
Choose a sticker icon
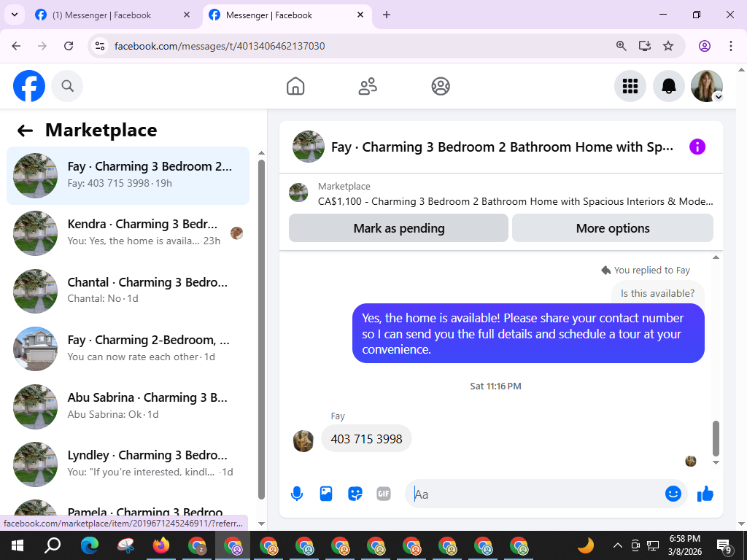(x=355, y=494)
